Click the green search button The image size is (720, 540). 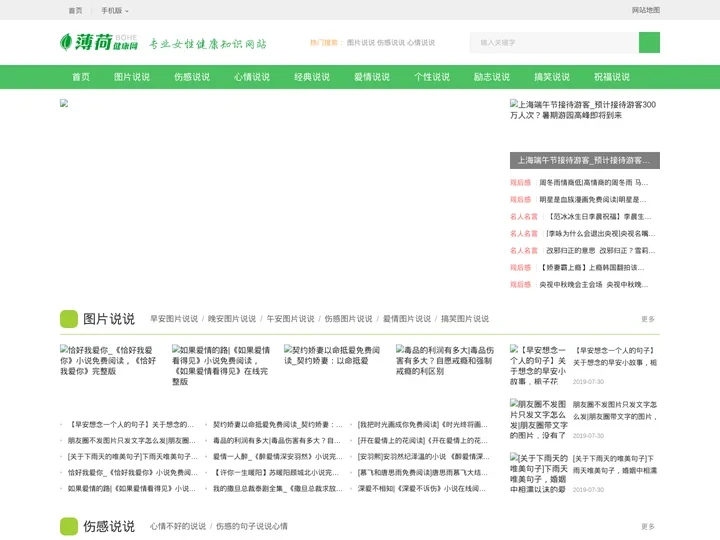coord(649,43)
